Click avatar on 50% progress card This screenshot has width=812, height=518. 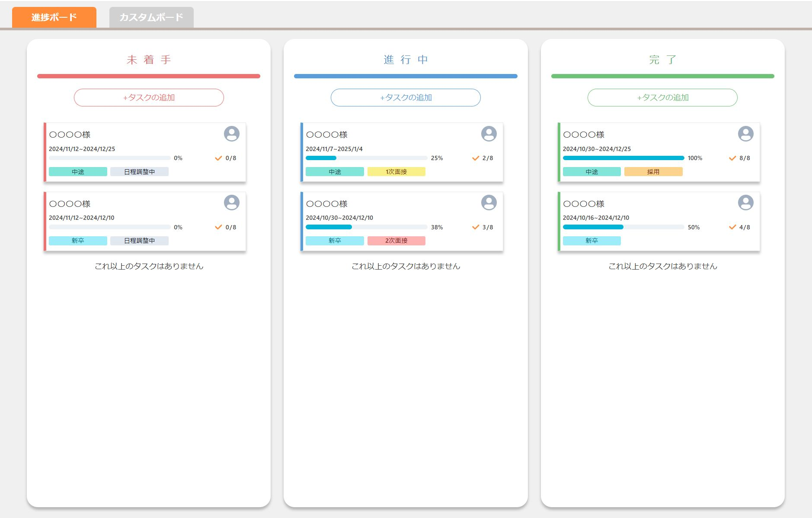[745, 203]
